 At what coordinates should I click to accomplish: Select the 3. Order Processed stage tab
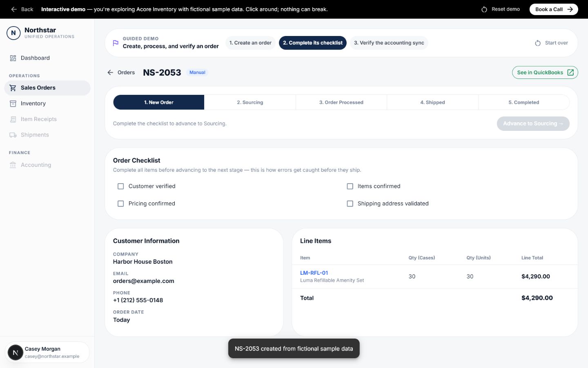[341, 102]
